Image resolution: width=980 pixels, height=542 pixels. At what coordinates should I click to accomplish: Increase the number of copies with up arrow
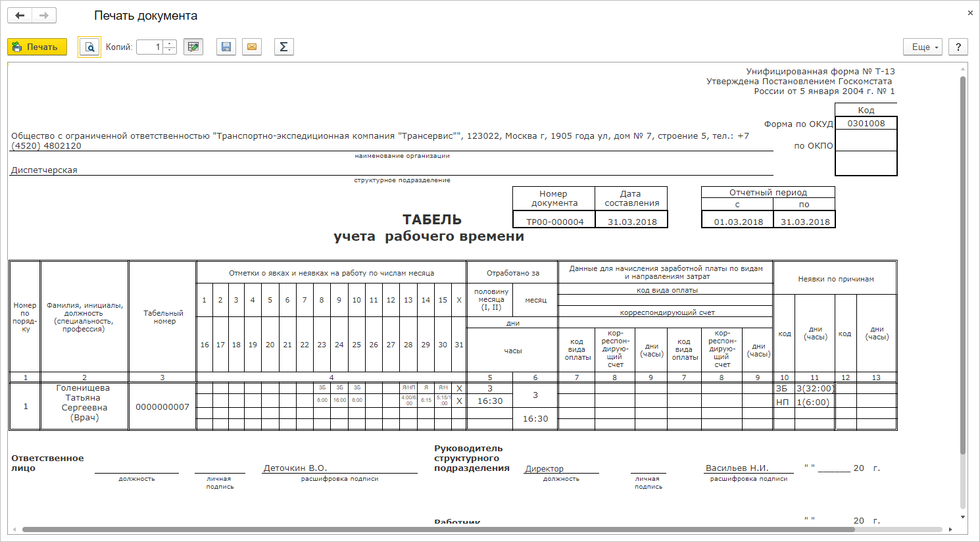coord(170,44)
